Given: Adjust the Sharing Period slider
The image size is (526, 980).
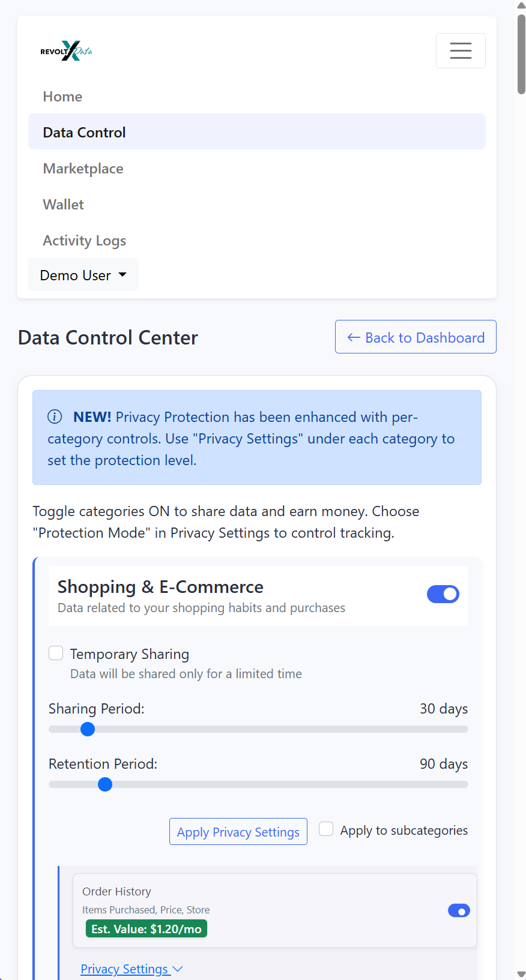Looking at the screenshot, I should [x=88, y=729].
